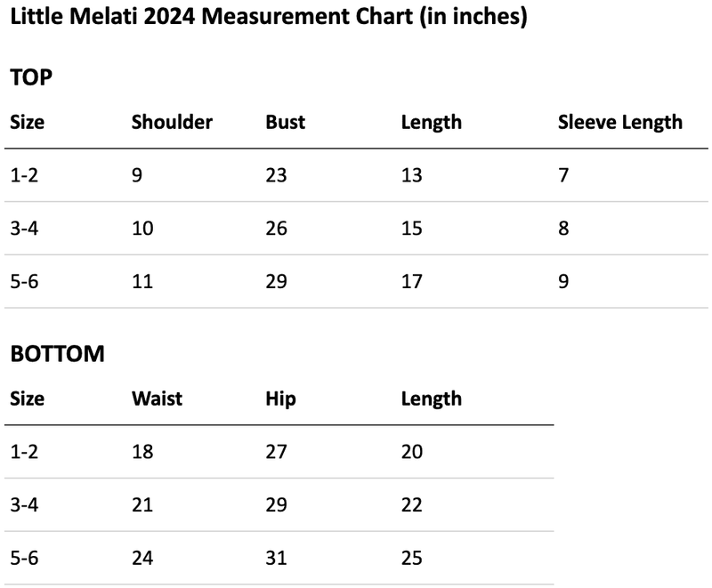
Task: Click the Sleeve Length column header
Action: [619, 123]
